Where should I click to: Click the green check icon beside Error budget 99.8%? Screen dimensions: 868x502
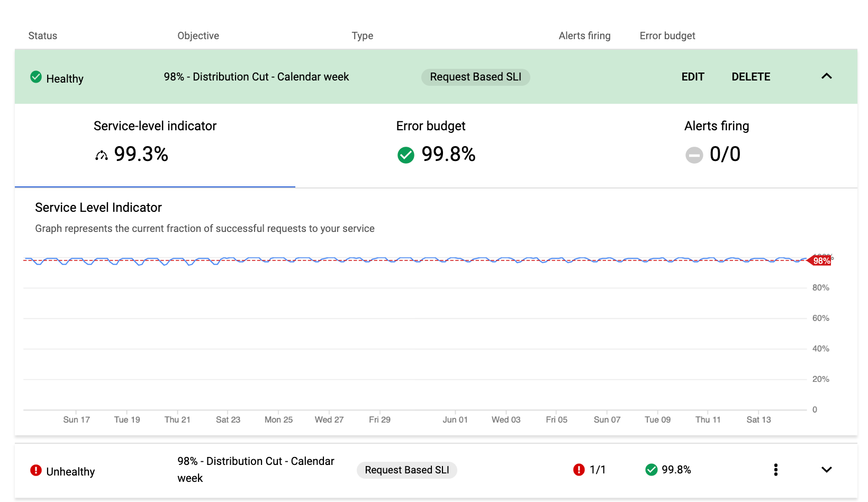[x=405, y=155]
